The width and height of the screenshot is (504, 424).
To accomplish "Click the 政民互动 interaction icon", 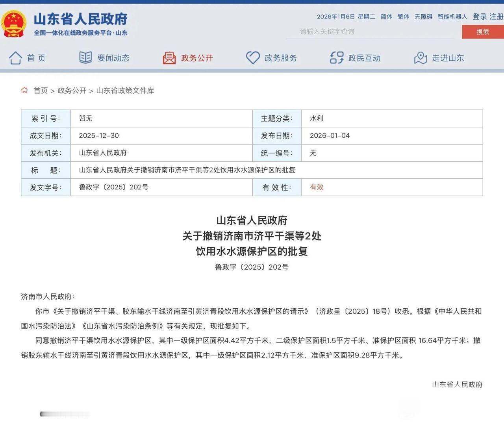I will [337, 58].
